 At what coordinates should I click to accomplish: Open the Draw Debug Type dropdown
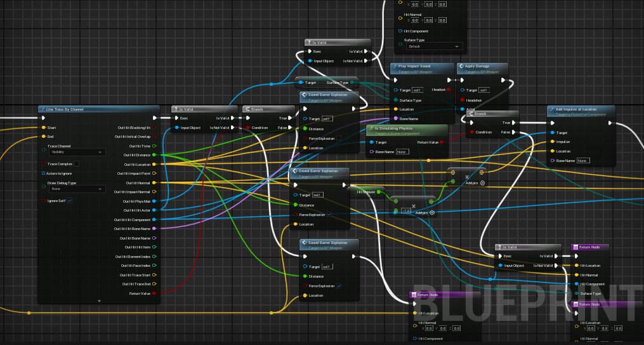[x=76, y=189]
